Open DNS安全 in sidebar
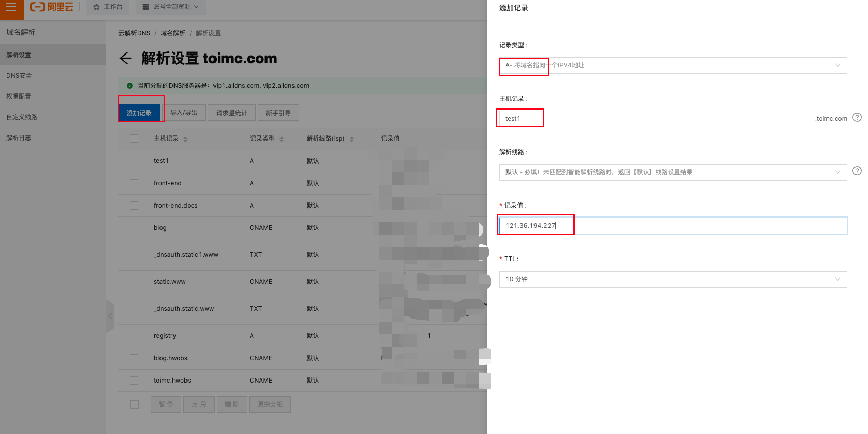Viewport: 868px width, 434px height. [x=19, y=76]
